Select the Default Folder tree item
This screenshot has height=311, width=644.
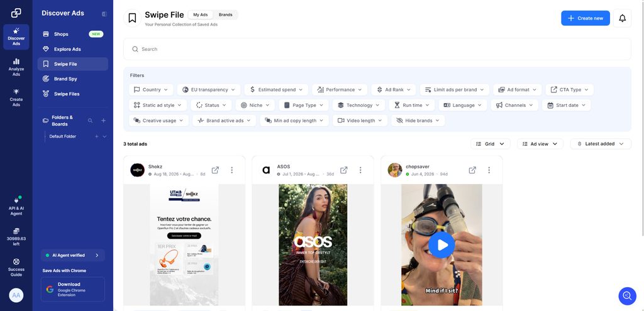pos(63,136)
